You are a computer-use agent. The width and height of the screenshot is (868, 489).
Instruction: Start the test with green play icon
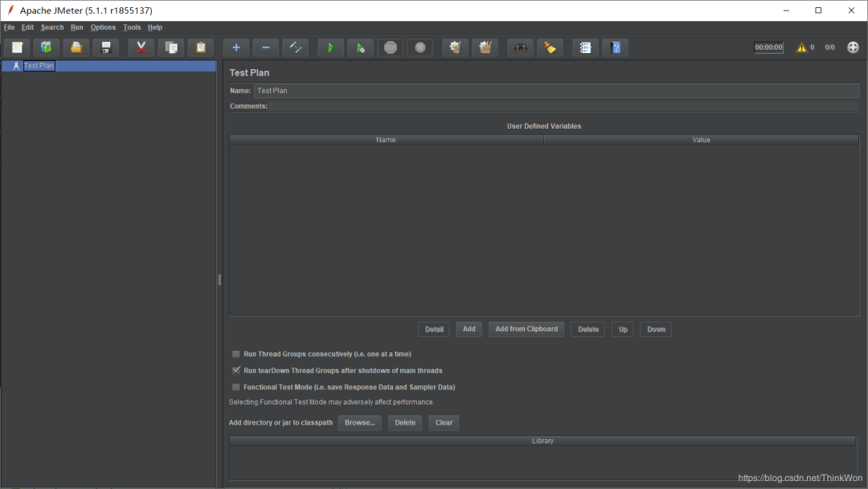[x=330, y=47]
